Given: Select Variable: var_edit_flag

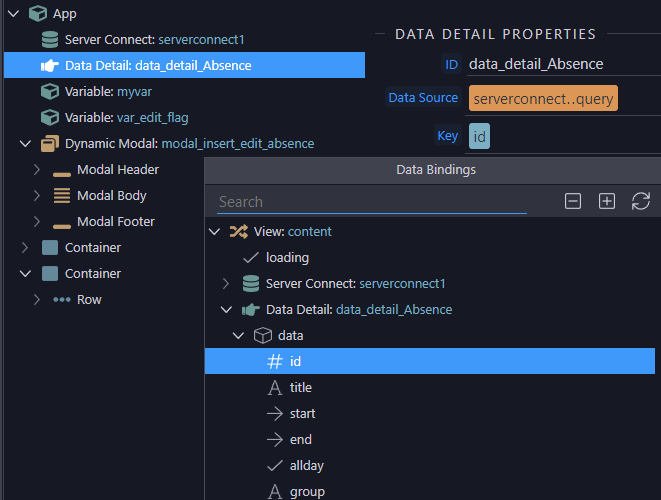Looking at the screenshot, I should pos(126,118).
